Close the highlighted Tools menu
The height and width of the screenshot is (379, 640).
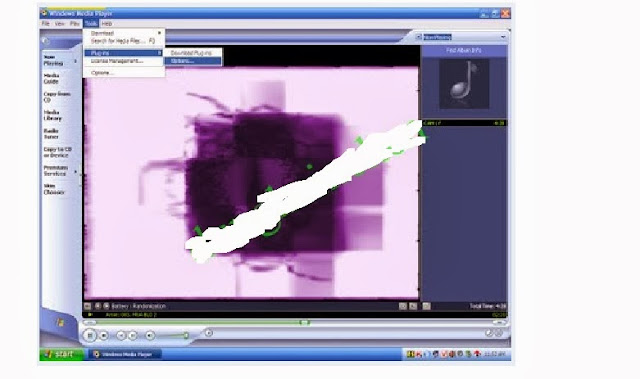tap(91, 24)
